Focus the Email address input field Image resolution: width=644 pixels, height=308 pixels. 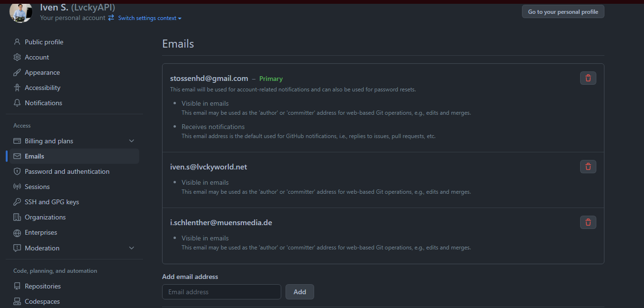(222, 292)
